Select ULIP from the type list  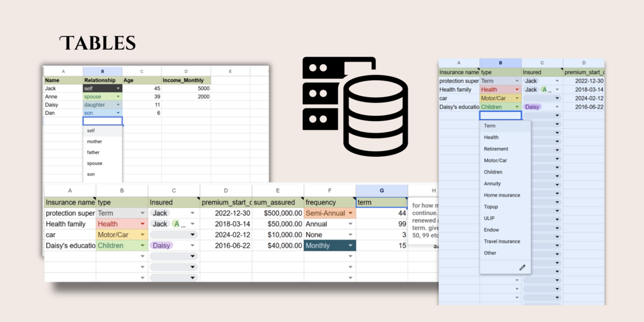(x=505, y=218)
